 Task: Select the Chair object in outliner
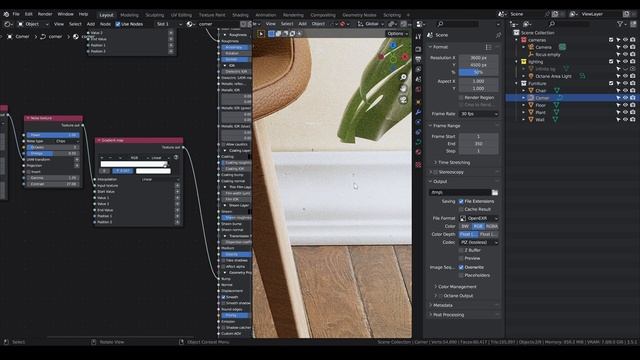[x=540, y=91]
